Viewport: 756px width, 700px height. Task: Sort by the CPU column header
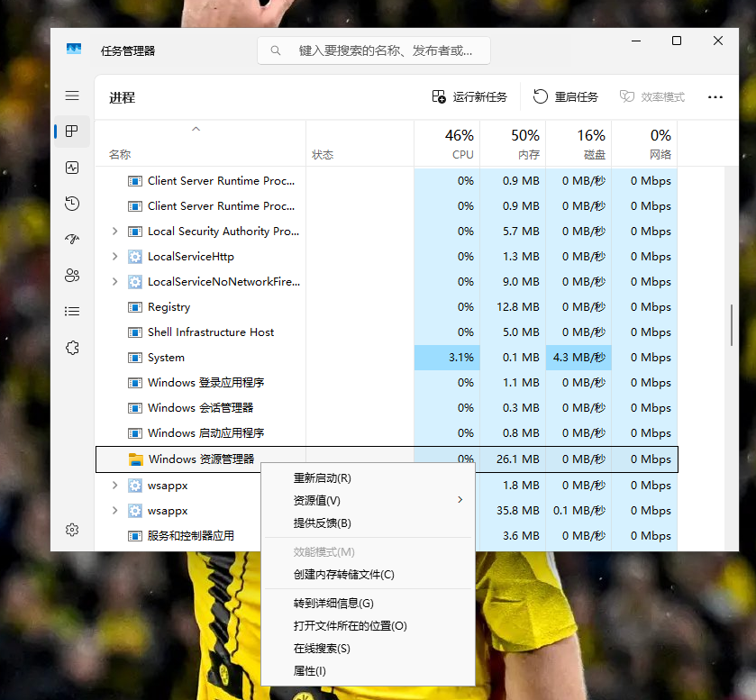click(x=447, y=143)
